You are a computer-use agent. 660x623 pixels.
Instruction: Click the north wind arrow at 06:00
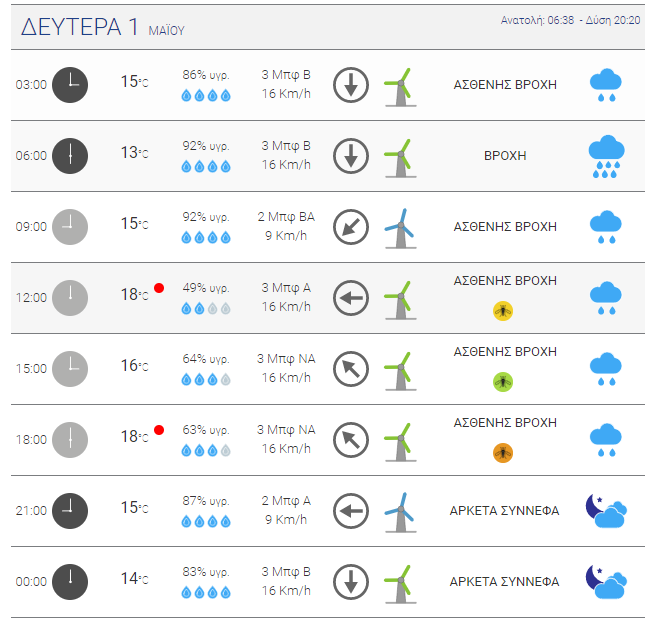(x=351, y=156)
